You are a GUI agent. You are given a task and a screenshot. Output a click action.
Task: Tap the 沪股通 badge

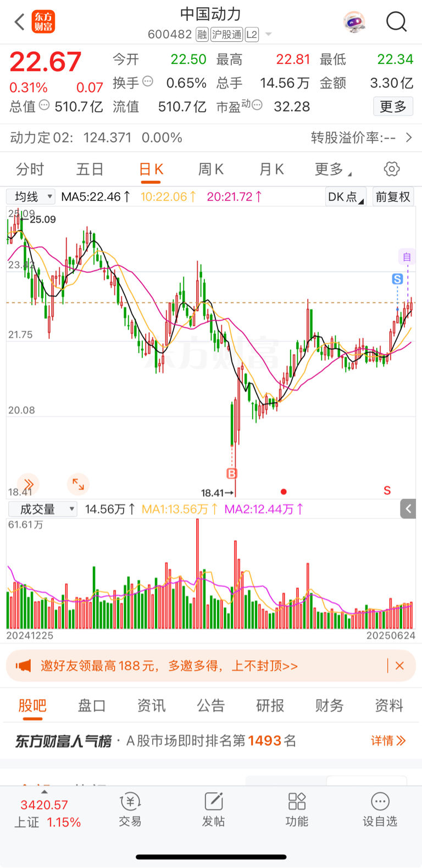[x=226, y=35]
